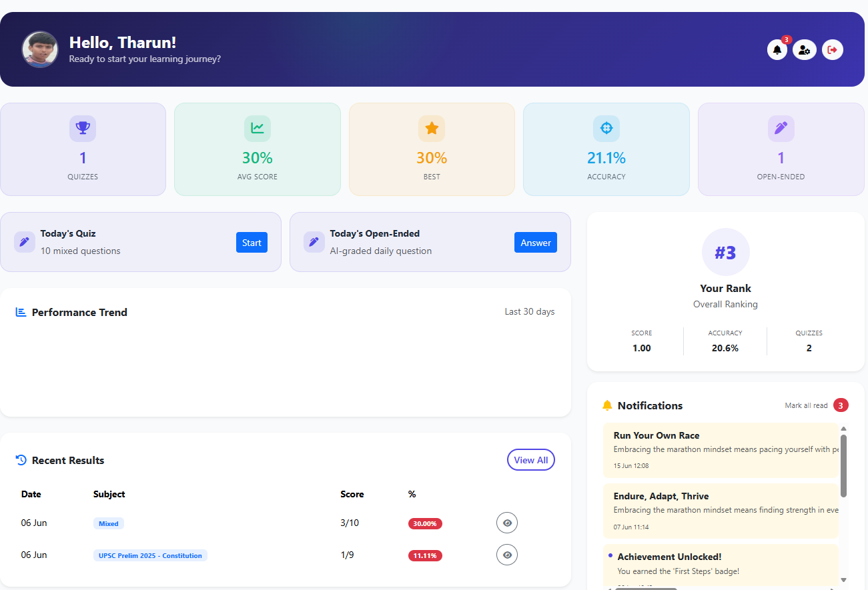Screen dimensions: 868x590
Task: Click the Date column header
Action: tap(31, 494)
